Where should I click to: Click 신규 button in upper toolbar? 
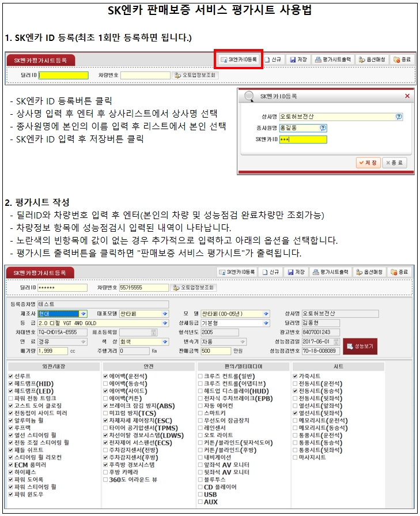pyautogui.click(x=273, y=59)
